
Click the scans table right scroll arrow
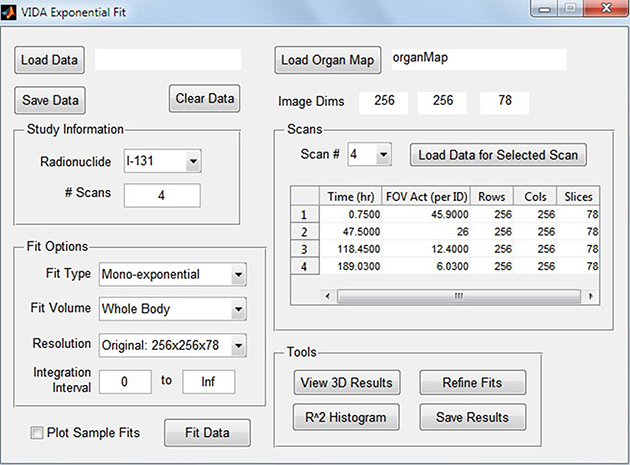click(x=591, y=296)
